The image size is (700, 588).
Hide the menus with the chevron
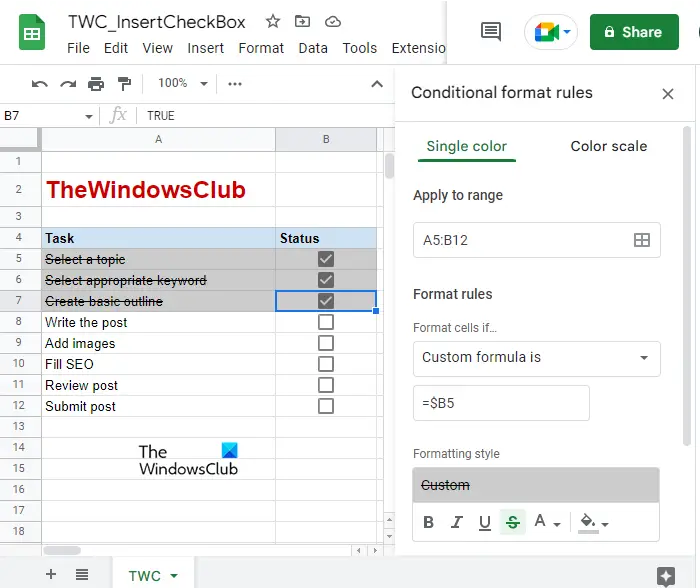click(x=377, y=84)
